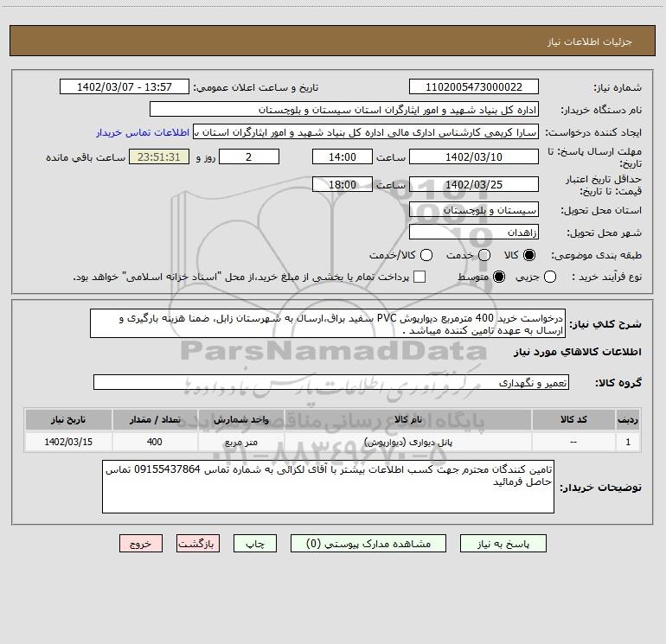Click the پانل دیواری (دیوارپوش) cell

tap(407, 442)
